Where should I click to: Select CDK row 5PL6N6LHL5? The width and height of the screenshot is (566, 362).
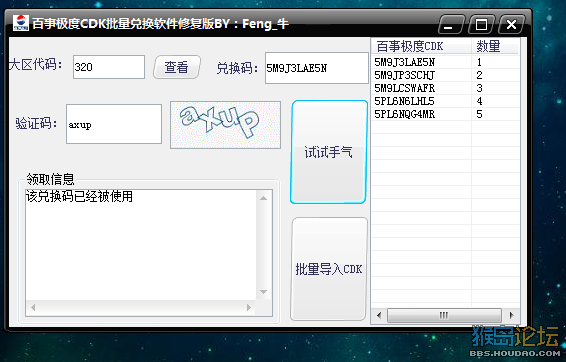tap(445, 101)
